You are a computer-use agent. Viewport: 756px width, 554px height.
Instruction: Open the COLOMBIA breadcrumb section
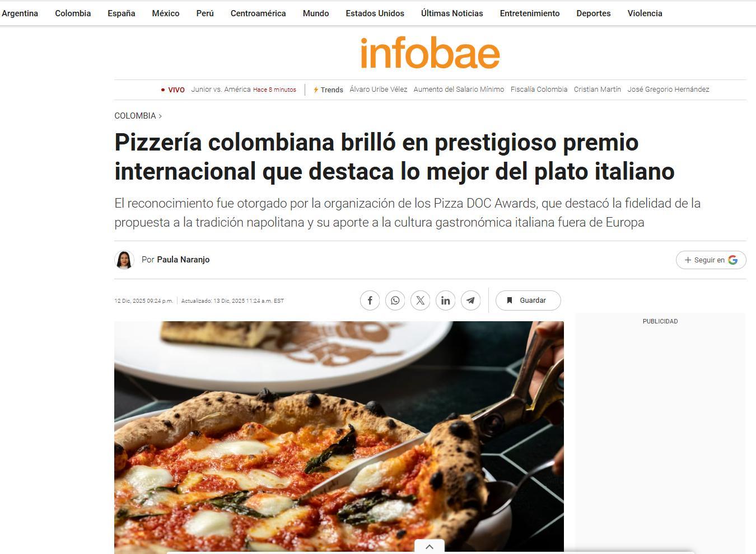(x=135, y=116)
